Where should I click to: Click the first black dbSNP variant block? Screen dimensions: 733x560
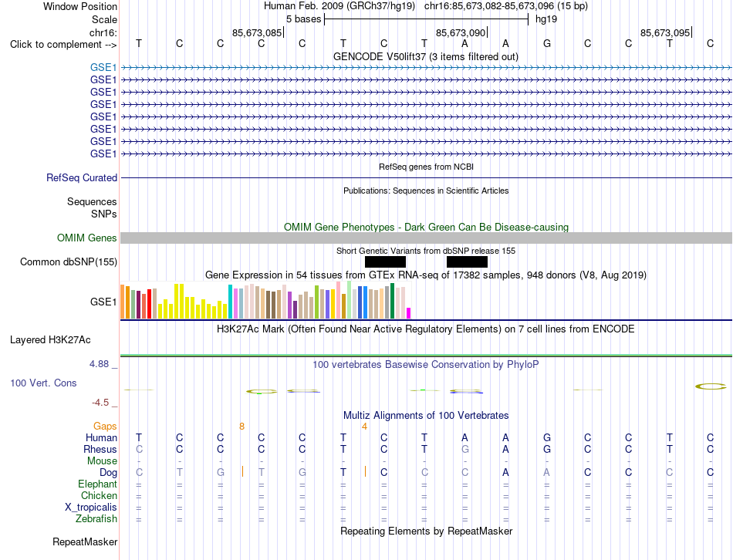pyautogui.click(x=385, y=261)
